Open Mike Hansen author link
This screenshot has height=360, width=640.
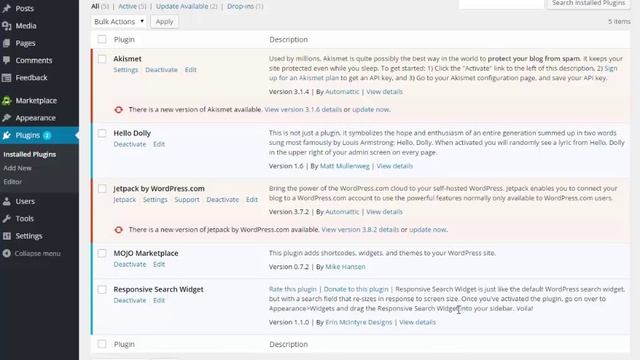[x=345, y=267]
